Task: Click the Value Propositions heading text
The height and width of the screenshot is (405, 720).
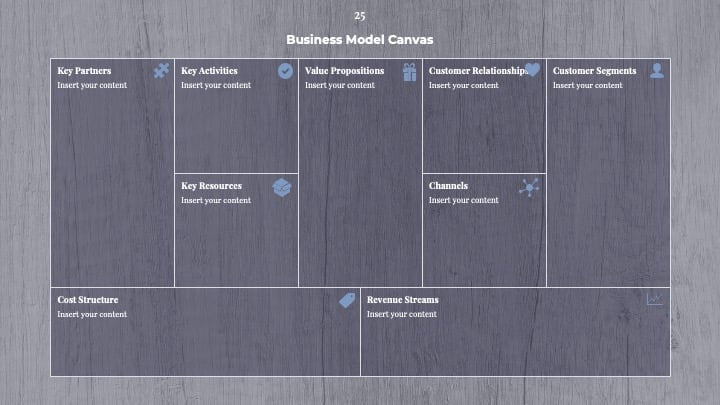Action: [344, 71]
